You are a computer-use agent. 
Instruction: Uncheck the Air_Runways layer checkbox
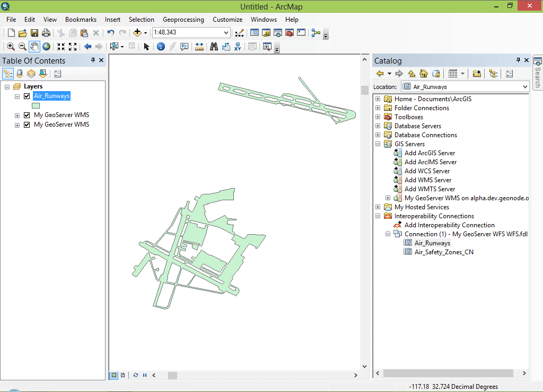coord(27,96)
